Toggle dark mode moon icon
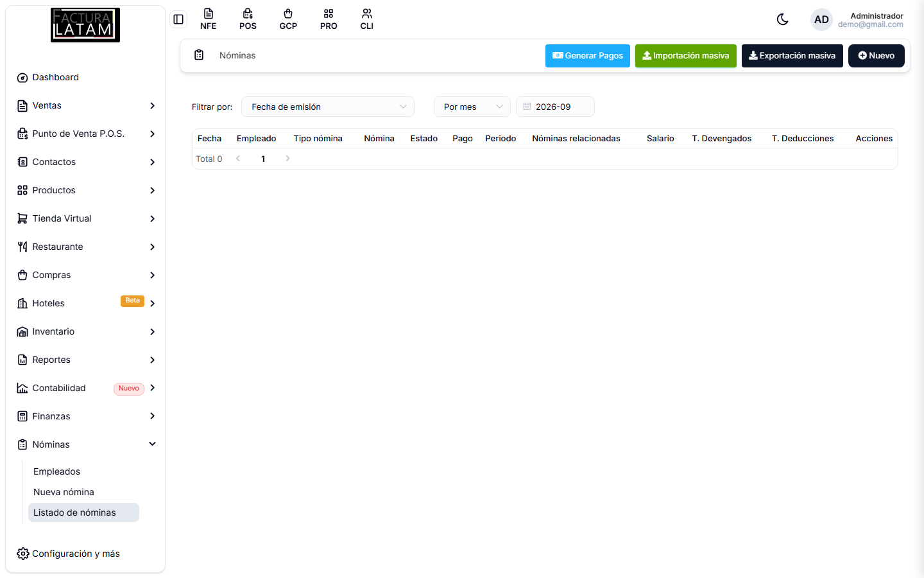This screenshot has height=578, width=924. 782,19
